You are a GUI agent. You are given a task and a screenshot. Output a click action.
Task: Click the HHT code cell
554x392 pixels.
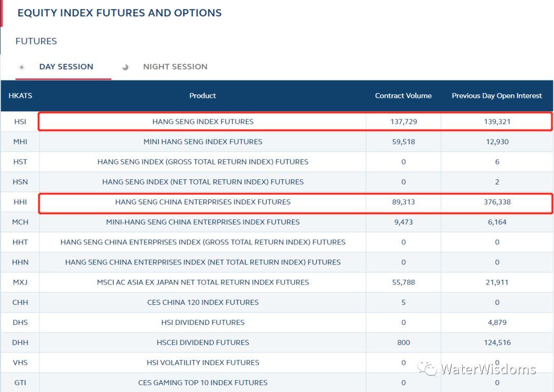pos(20,242)
